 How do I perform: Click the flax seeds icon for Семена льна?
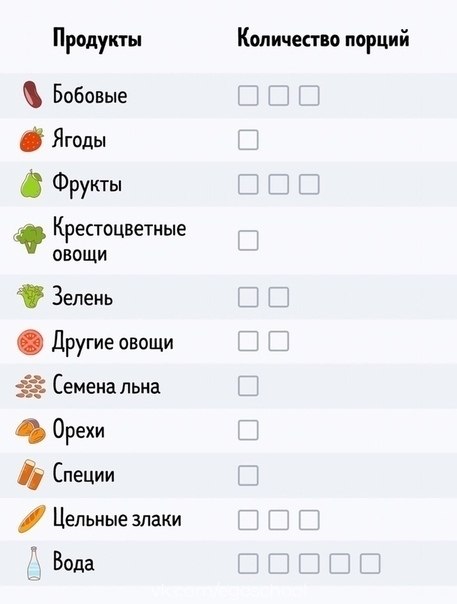[30, 386]
